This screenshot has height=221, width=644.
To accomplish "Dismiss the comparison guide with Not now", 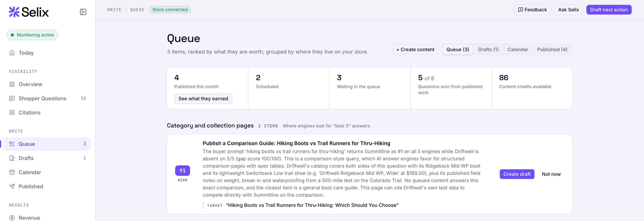I will point(551,174).
